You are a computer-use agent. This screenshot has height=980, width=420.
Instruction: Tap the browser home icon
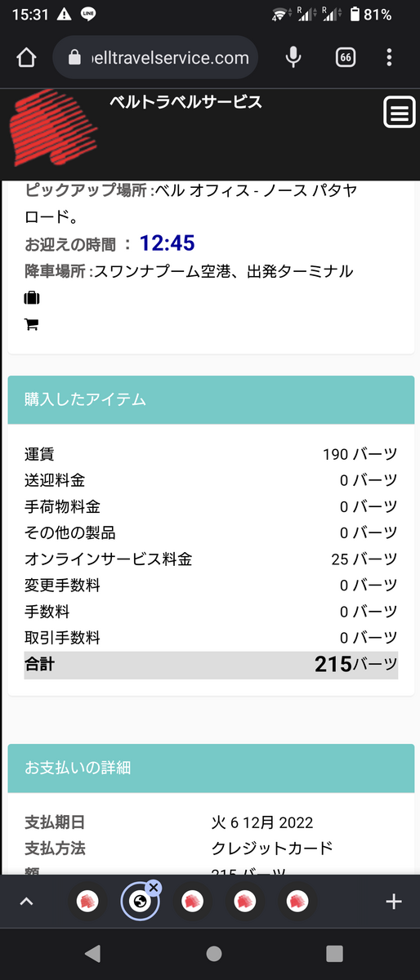tap(26, 57)
